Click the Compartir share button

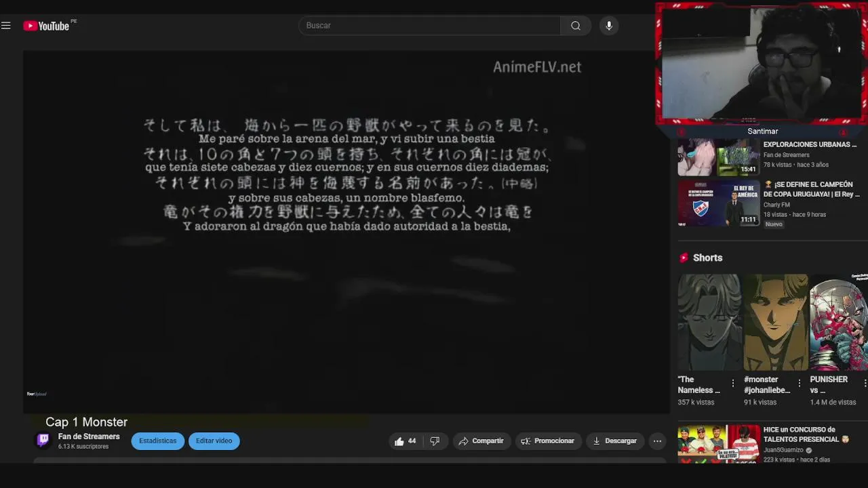[481, 441]
